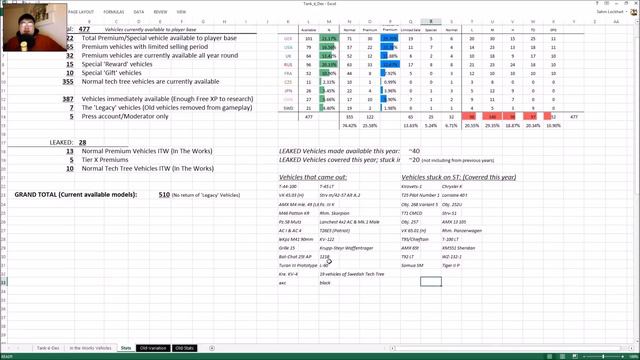This screenshot has height=360, width=640.
Task: Select the 'Grille 15' cell
Action: (x=287, y=248)
